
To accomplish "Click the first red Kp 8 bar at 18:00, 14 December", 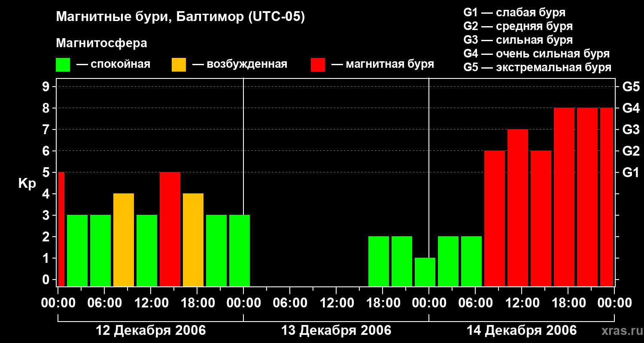I will pos(564,197).
